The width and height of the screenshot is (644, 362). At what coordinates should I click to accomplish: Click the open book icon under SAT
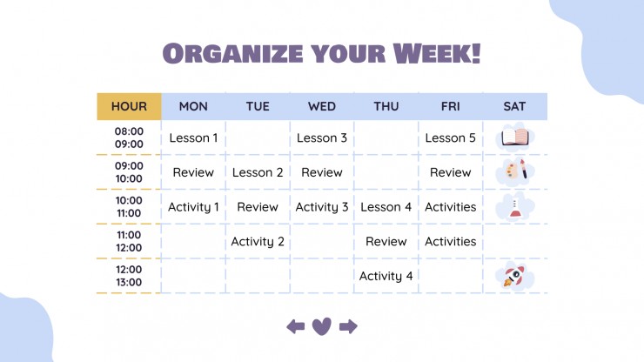[514, 137]
